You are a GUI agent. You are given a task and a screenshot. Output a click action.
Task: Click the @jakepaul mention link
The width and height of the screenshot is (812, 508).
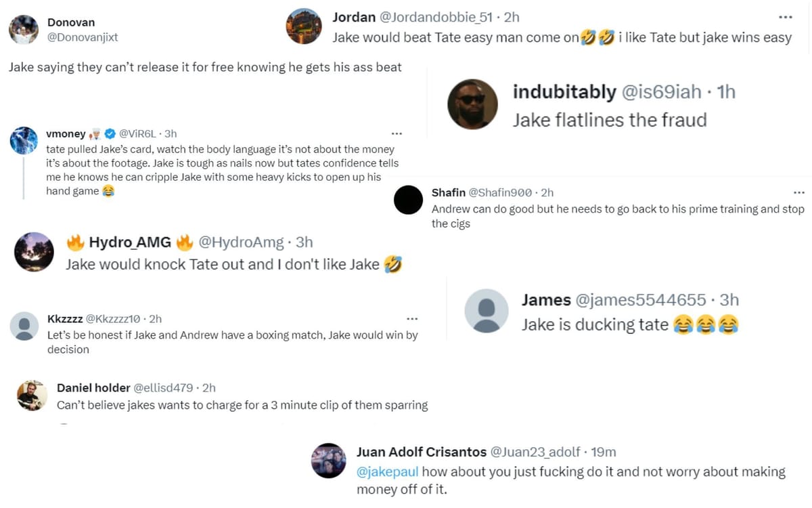387,471
